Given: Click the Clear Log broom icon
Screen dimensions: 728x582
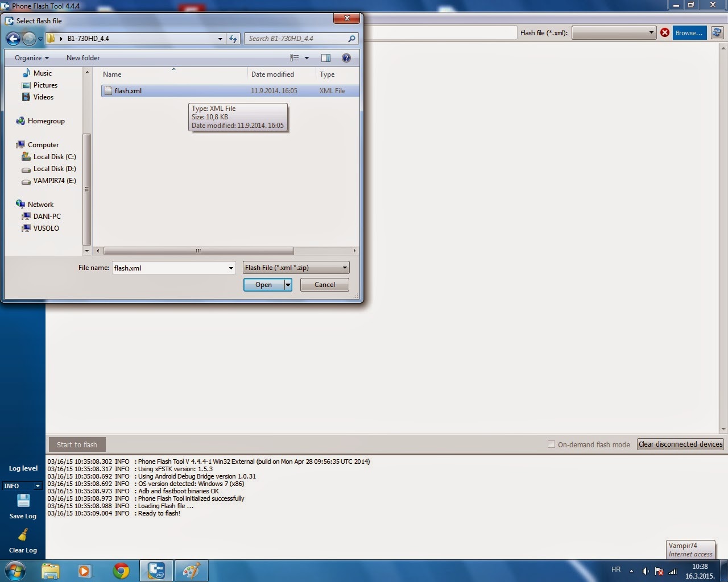Looking at the screenshot, I should coord(23,535).
